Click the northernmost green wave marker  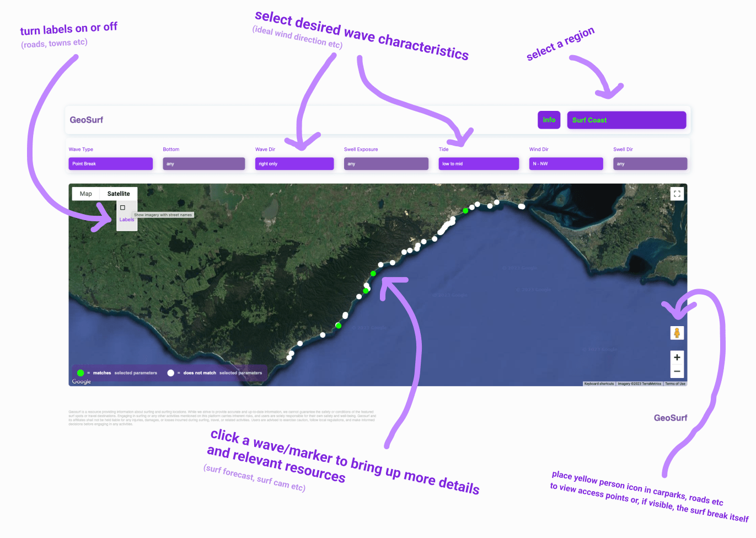465,211
